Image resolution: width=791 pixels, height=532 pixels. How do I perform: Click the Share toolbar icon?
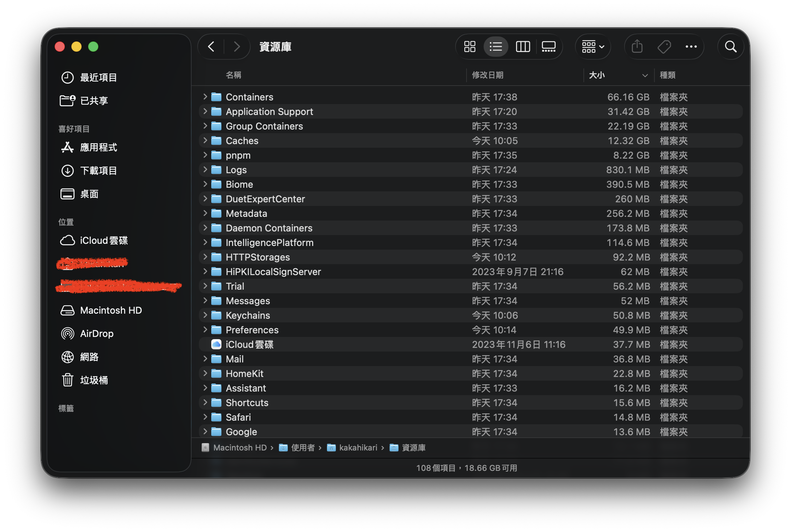pos(637,47)
